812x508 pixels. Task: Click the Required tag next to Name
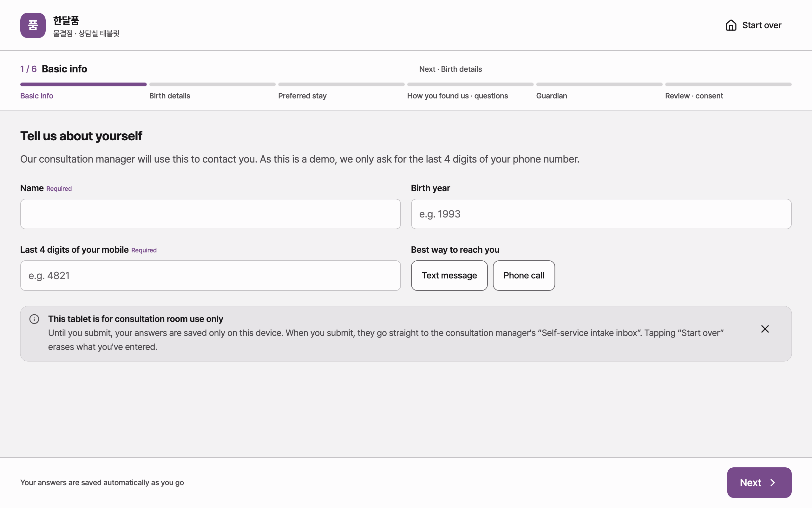coord(59,189)
